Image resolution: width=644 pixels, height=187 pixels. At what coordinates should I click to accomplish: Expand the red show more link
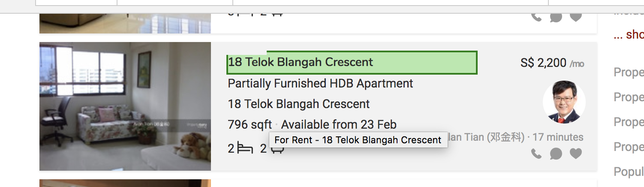[629, 34]
